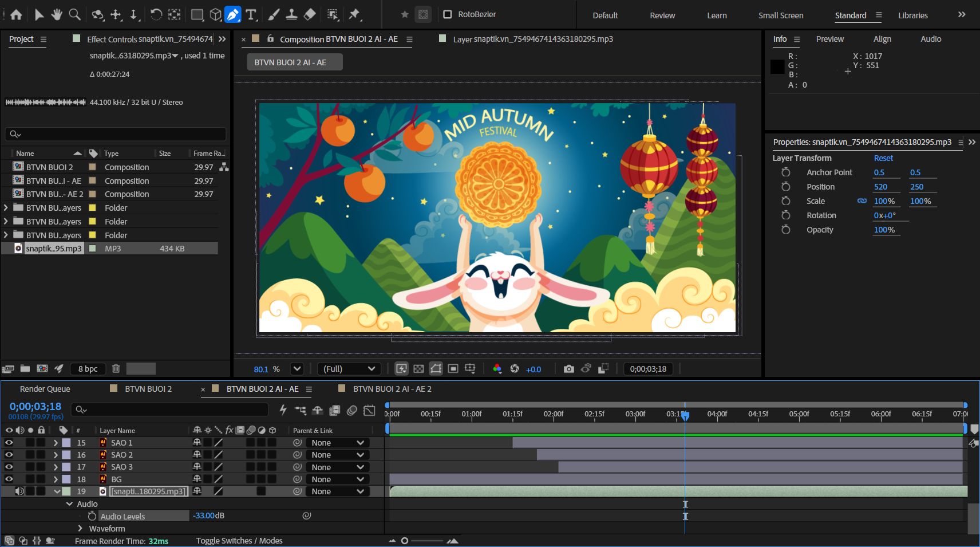Expand the Waveform property

click(x=80, y=529)
